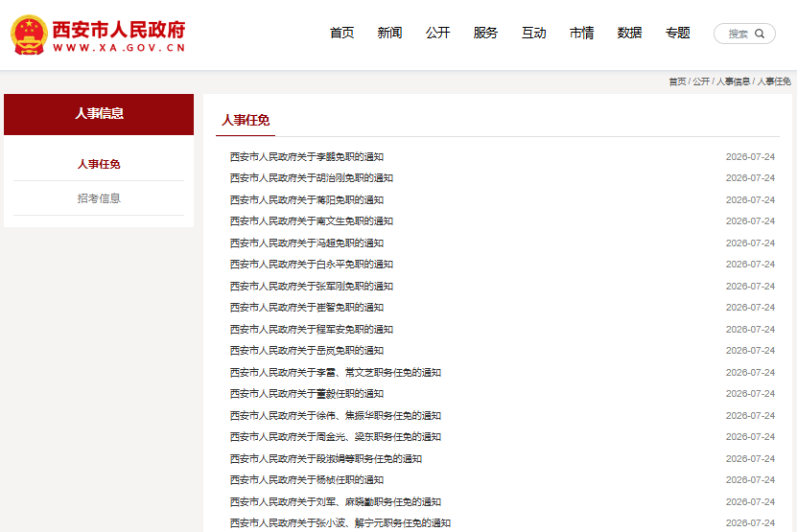Open the 市情 navigation item
Screen dimensions: 797x532
(x=581, y=33)
